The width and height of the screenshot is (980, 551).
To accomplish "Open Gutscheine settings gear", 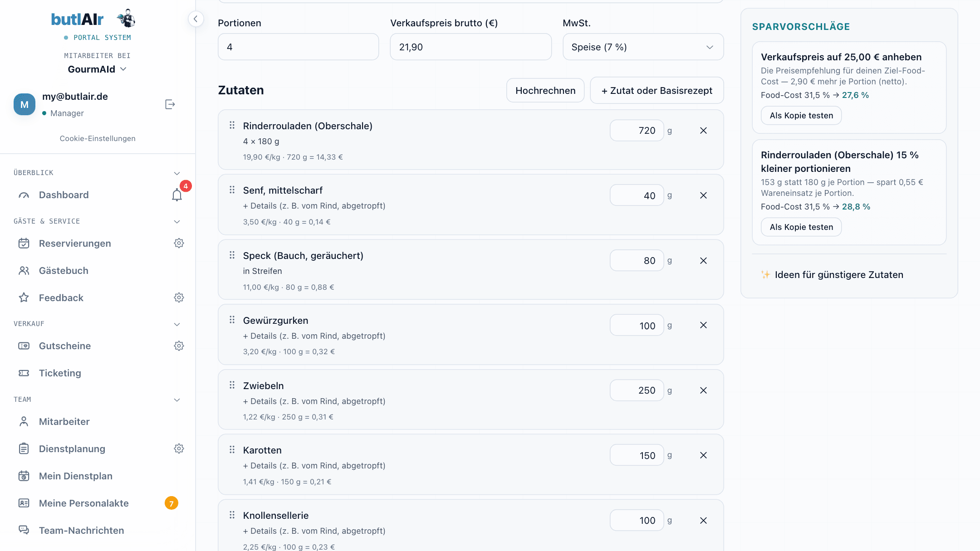I will tap(179, 346).
